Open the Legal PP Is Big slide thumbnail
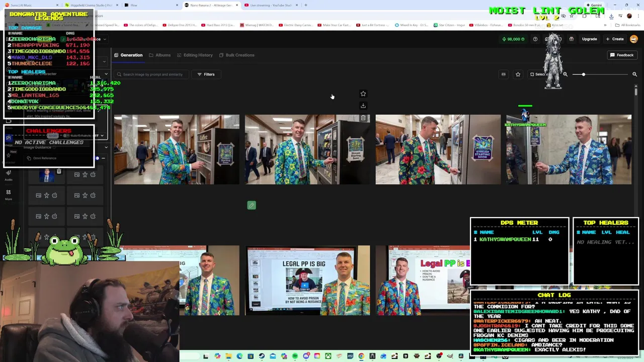 pos(307,281)
